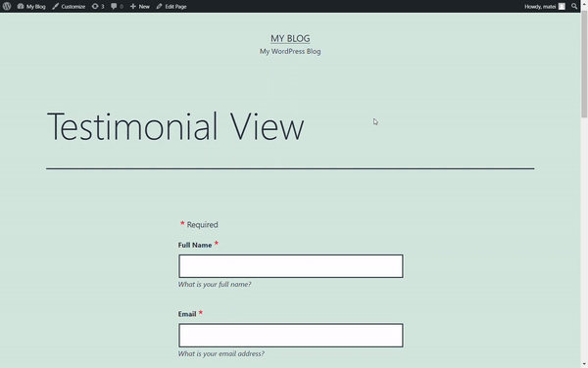The width and height of the screenshot is (588, 368).
Task: Click the Email field label
Action: (187, 314)
